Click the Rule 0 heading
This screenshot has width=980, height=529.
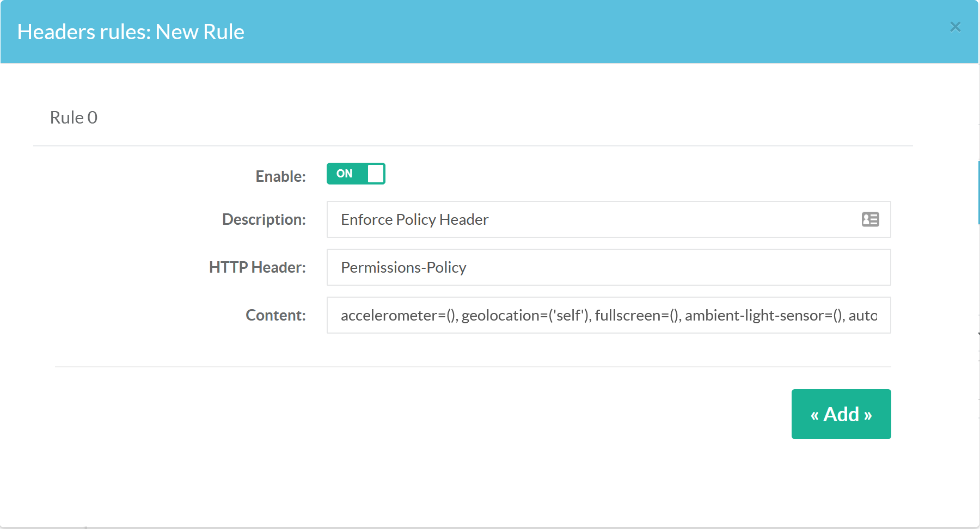point(73,118)
